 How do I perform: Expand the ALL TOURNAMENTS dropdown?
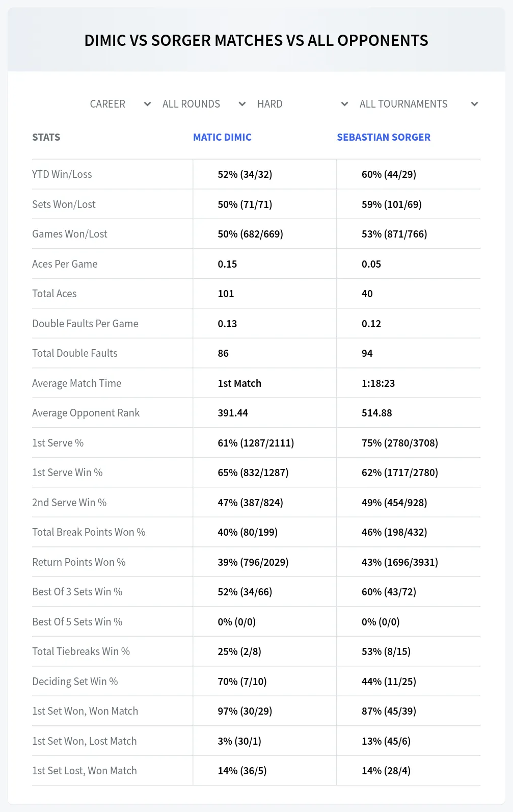(418, 104)
